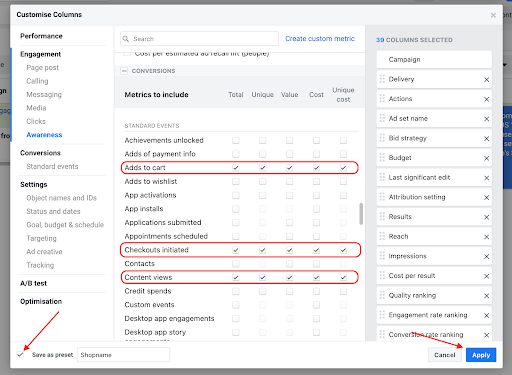Collapse the Conversions section
Screen dimensions: 512x375
tap(124, 71)
